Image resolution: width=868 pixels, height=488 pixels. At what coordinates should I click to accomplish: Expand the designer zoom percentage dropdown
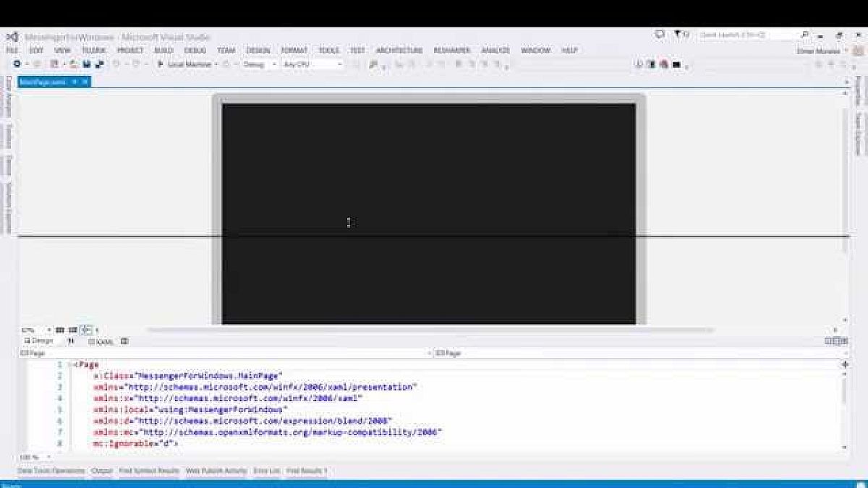pos(48,330)
